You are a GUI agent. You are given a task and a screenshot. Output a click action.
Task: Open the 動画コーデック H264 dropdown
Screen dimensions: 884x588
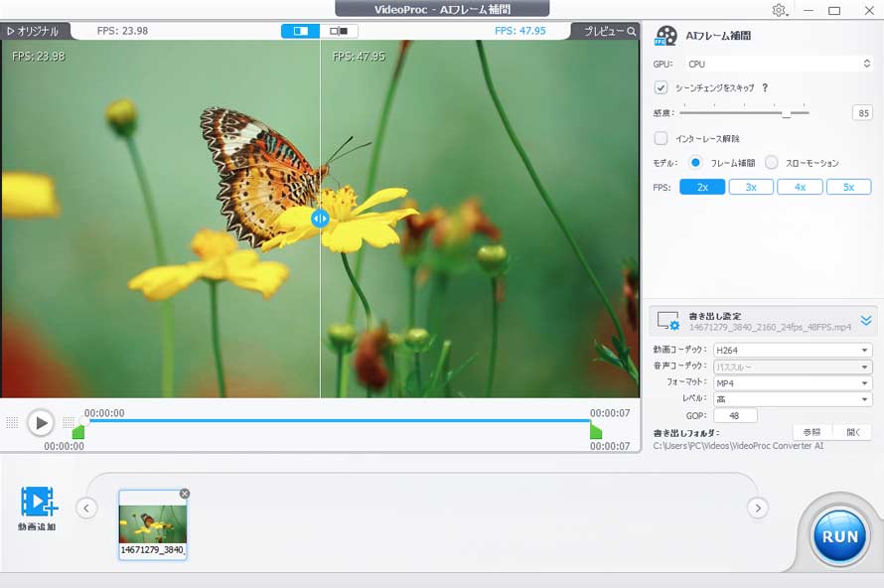(x=792, y=350)
